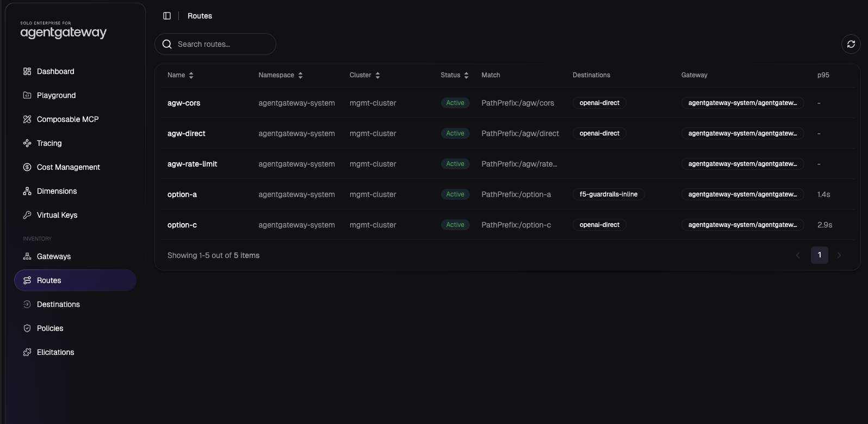Click openai-direct tag in agw-cors row
Screen dimensions: 868x424
(599, 103)
